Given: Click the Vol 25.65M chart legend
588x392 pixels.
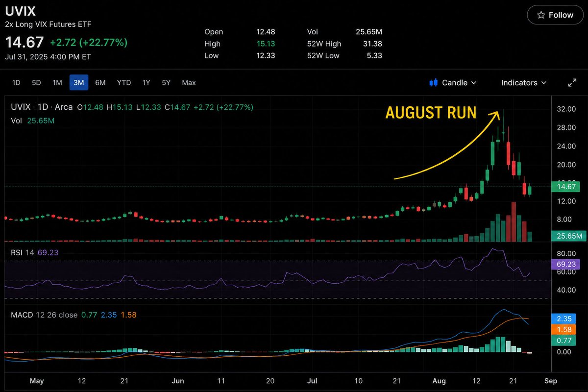Looking at the screenshot, I should click(x=32, y=120).
